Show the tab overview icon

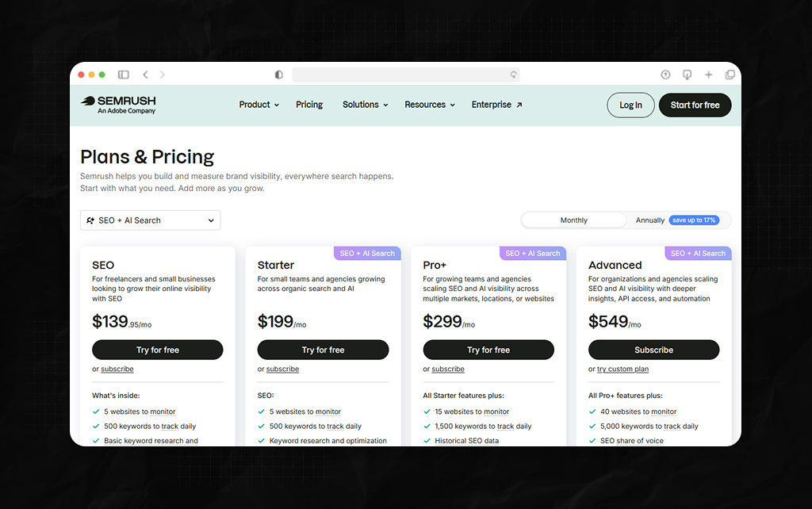730,75
